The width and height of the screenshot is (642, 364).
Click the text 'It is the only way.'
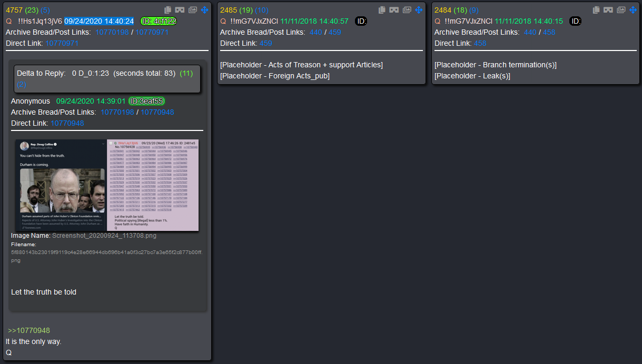pyautogui.click(x=34, y=341)
